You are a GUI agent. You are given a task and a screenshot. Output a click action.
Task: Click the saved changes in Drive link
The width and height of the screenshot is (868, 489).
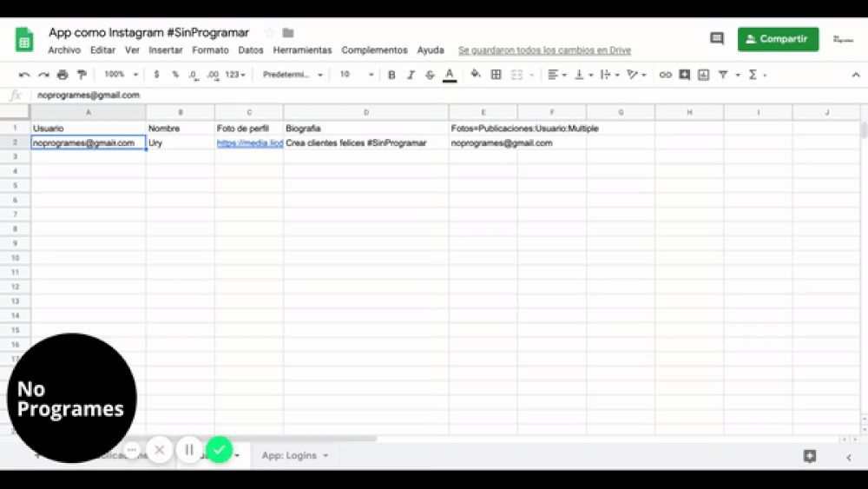545,50
